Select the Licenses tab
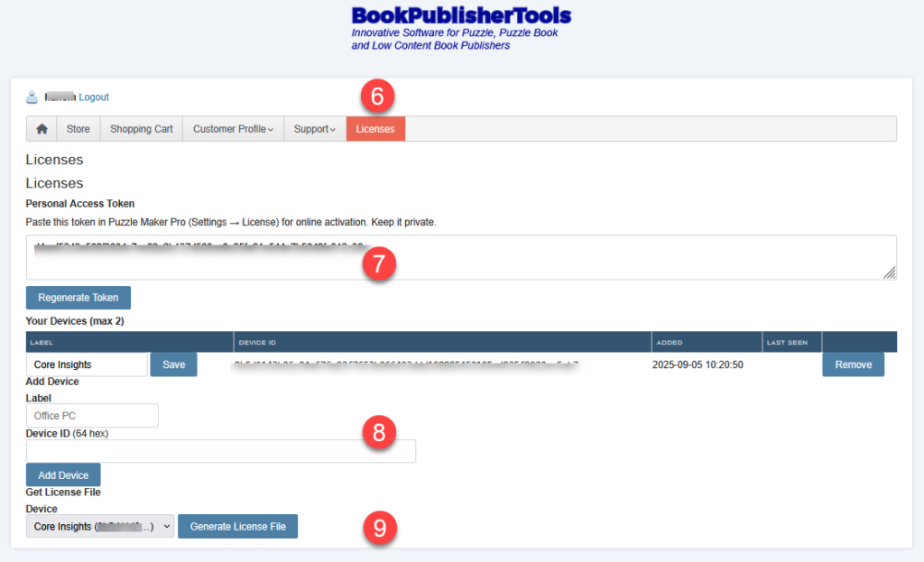Viewport: 924px width, 562px height. tap(375, 129)
